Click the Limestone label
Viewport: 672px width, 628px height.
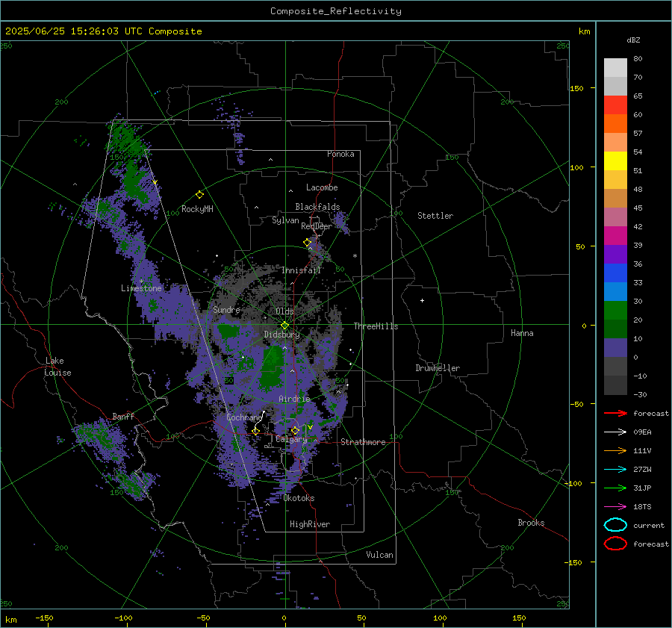click(x=141, y=288)
